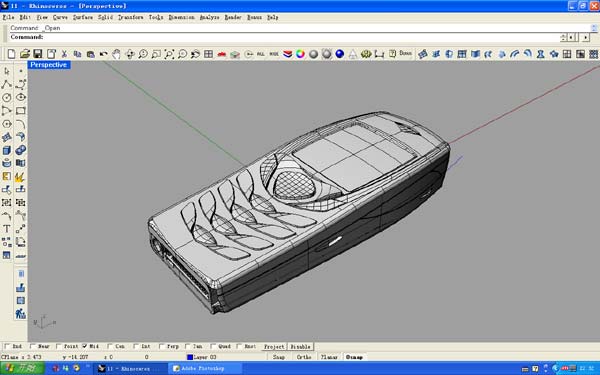600x375 pixels.
Task: Click the Save file icon
Action: point(38,54)
